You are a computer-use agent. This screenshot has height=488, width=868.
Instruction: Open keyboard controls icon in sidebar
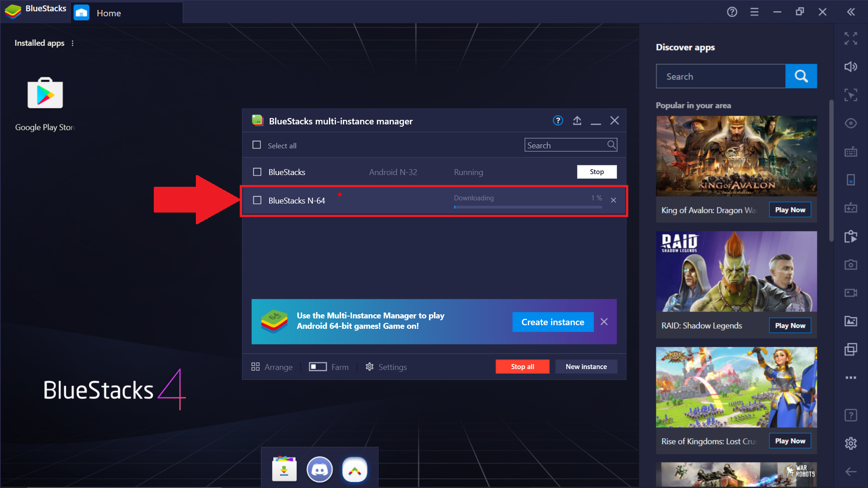(x=850, y=152)
